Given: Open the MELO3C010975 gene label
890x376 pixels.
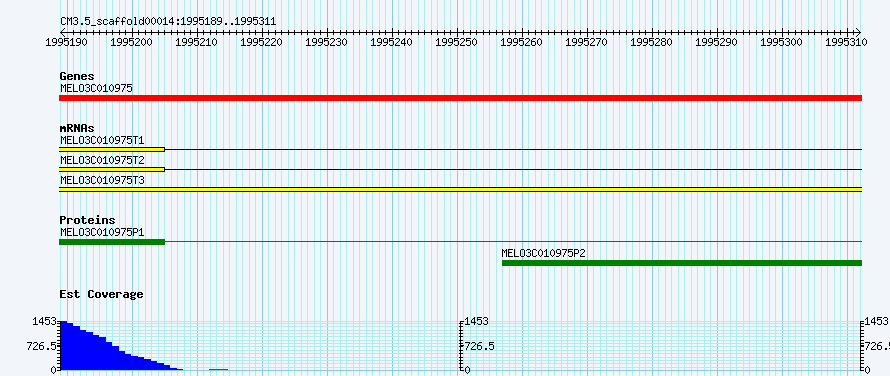Looking at the screenshot, I should [x=96, y=88].
